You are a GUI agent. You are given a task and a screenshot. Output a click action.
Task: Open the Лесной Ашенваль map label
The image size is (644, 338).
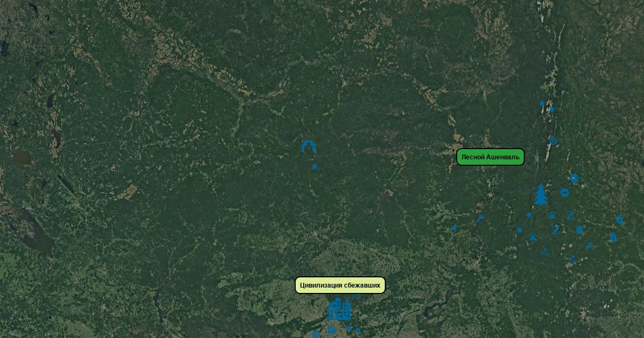490,157
